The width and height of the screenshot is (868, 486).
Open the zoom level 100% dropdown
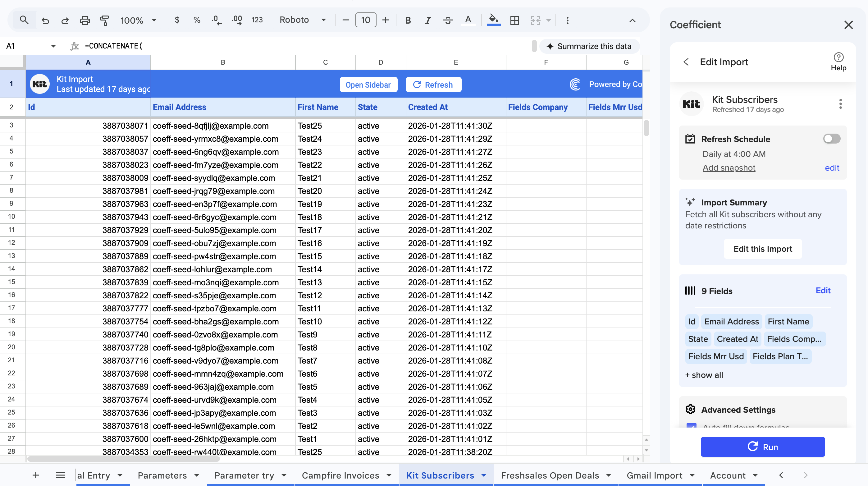[138, 20]
